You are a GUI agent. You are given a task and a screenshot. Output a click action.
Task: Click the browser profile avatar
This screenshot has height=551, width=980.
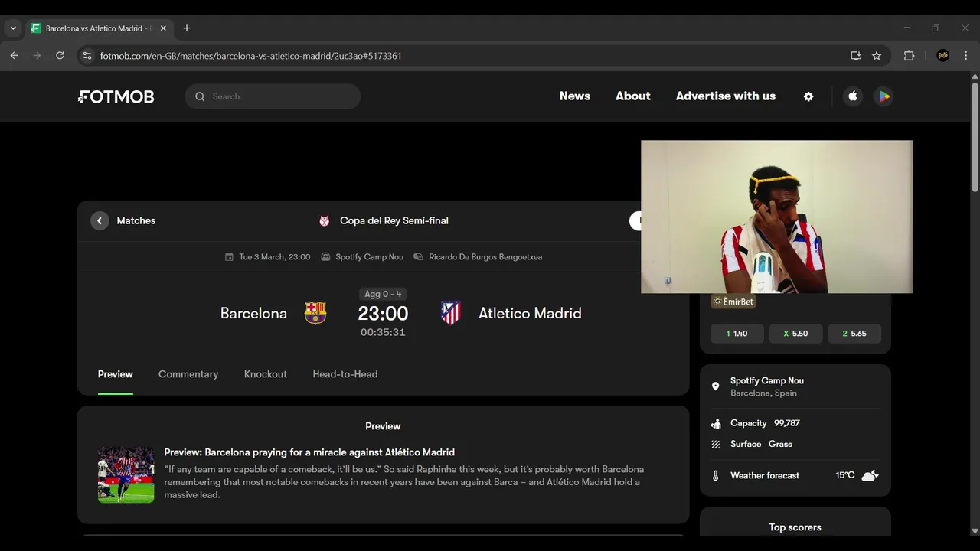[x=943, y=56]
